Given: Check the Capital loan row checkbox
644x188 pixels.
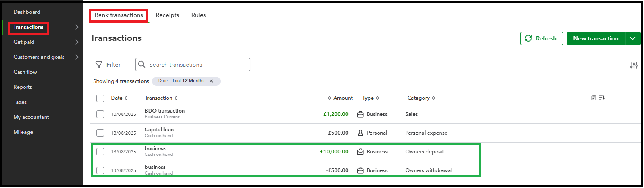Looking at the screenshot, I should [100, 133].
